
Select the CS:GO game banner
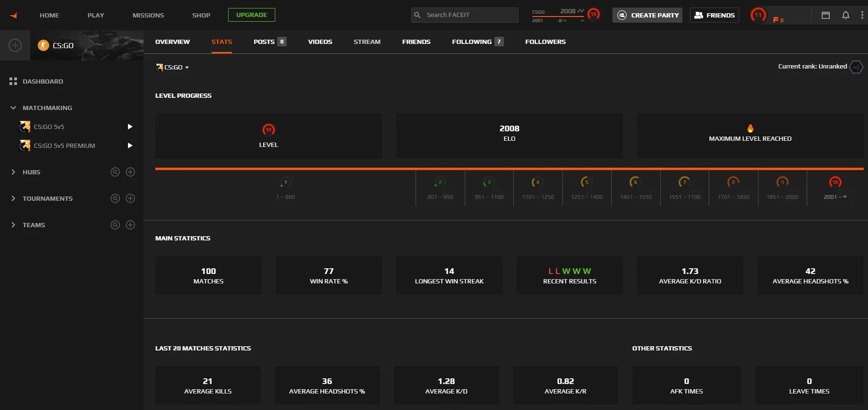(x=87, y=45)
